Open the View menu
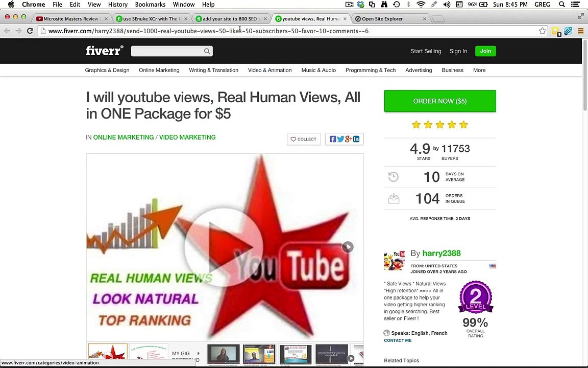588x368 pixels. point(94,5)
